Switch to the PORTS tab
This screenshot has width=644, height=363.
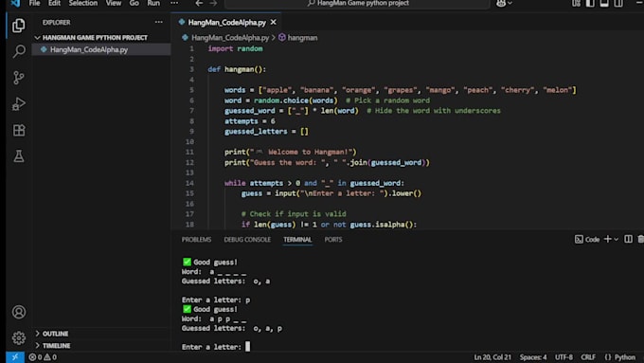pos(333,239)
